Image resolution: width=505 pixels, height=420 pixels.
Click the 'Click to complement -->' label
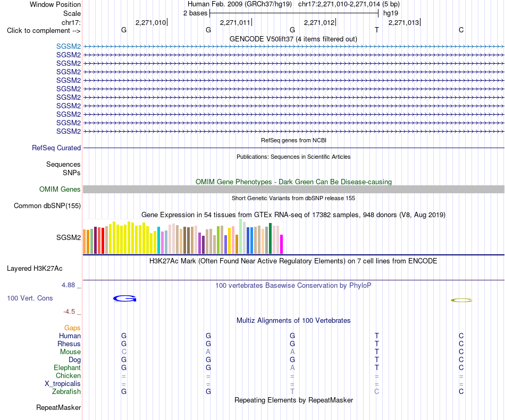point(44,31)
